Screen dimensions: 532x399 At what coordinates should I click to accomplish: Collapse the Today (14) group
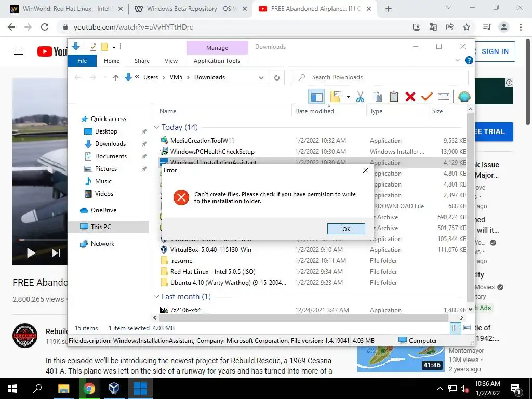[156, 127]
